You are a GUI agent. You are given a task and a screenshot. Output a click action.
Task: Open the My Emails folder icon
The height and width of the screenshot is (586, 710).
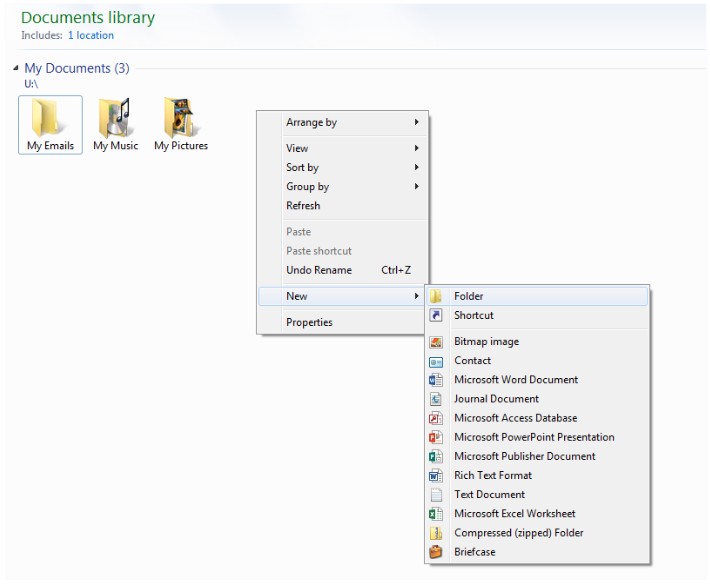coord(50,119)
